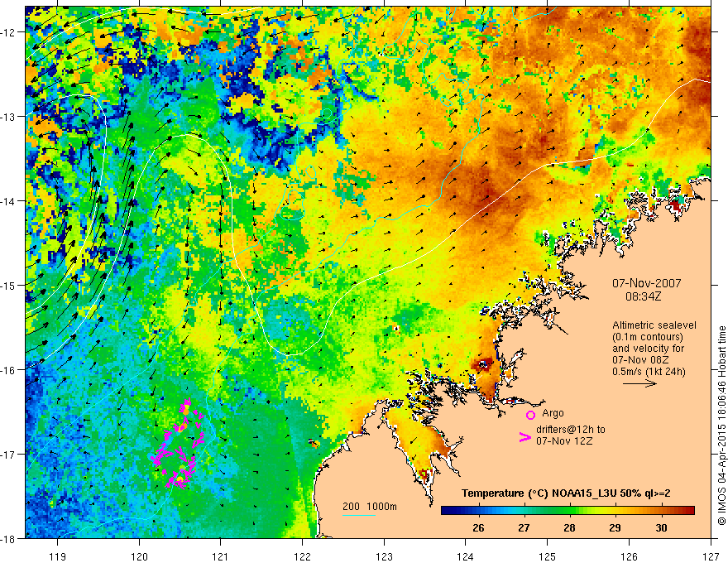The image size is (728, 563).
Task: Click the 27 value on temperature scale
Action: pos(524,527)
